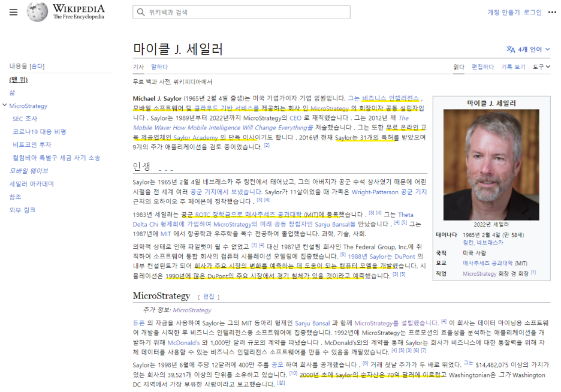
Task: Switch to the 말하다 talk tab
Action: (x=159, y=67)
